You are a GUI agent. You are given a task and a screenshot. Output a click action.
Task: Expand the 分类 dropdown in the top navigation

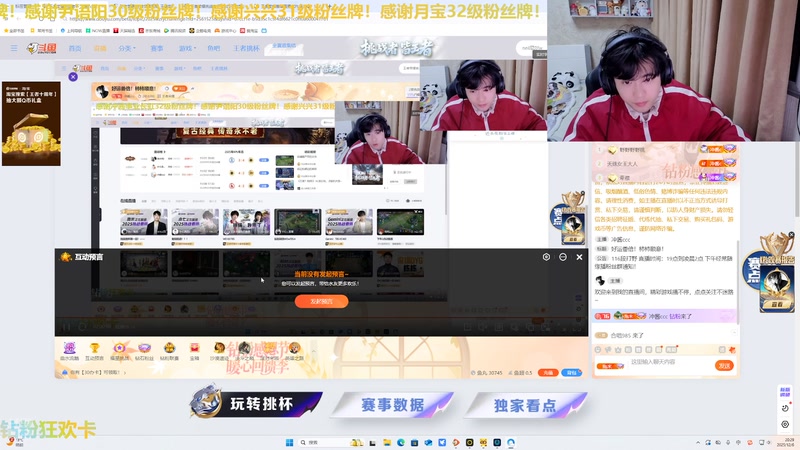tap(127, 48)
